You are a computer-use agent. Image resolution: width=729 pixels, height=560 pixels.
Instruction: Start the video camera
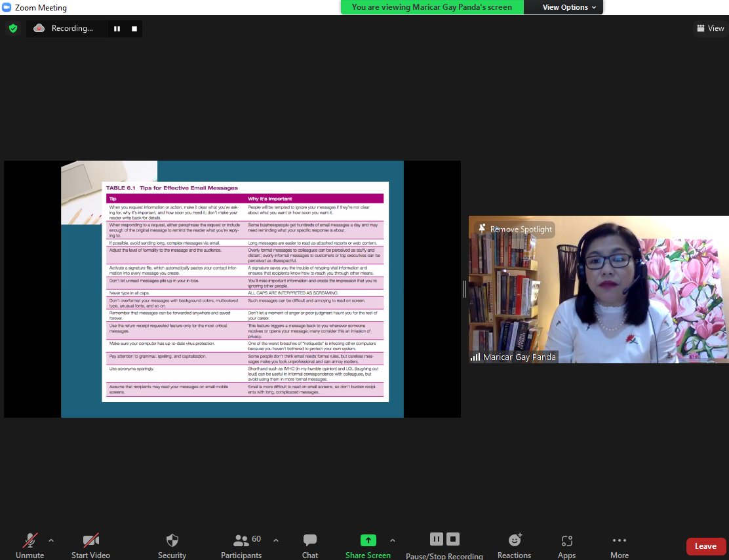click(x=90, y=546)
